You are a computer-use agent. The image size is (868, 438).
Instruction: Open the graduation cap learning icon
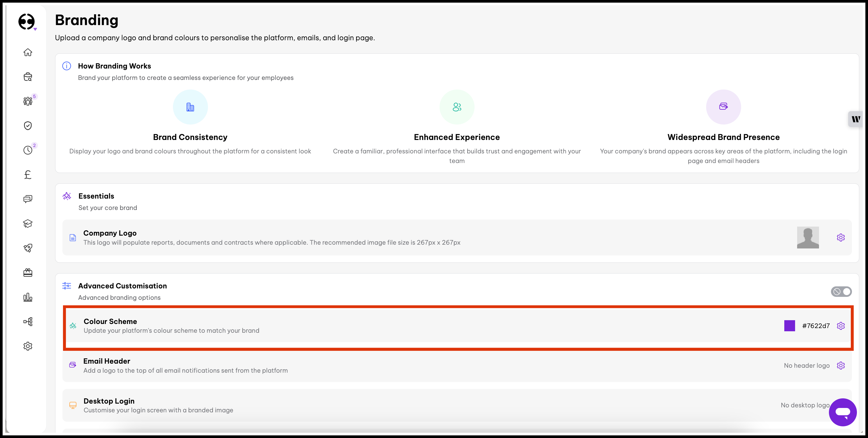click(28, 224)
